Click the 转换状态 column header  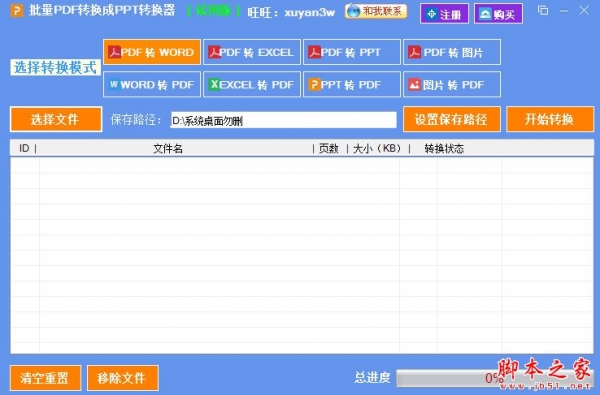coord(444,148)
